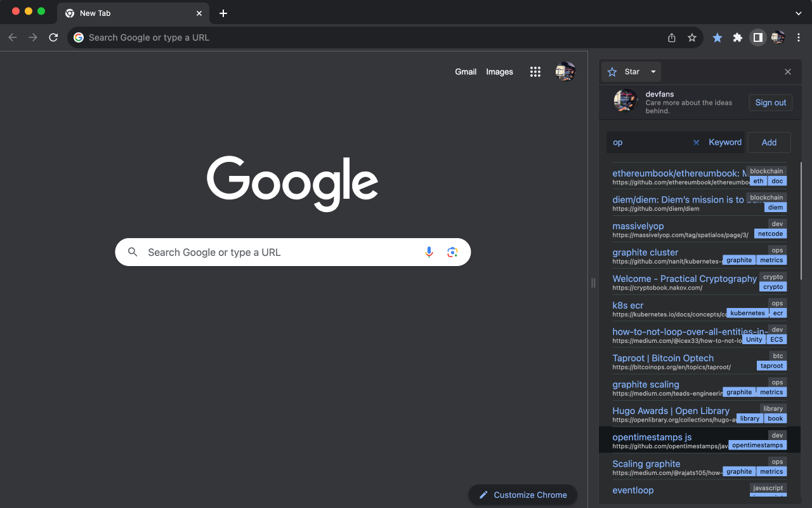Click the Unity tag
This screenshot has height=508, width=812.
754,339
